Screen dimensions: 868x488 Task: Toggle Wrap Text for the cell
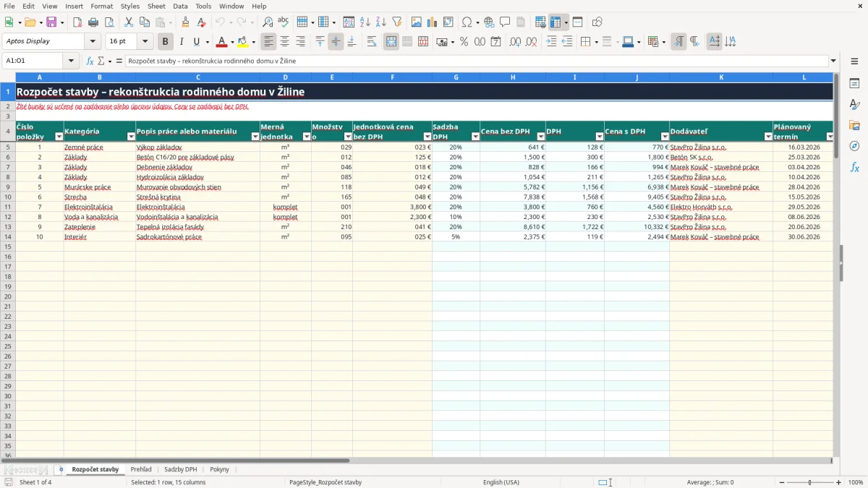pos(372,42)
